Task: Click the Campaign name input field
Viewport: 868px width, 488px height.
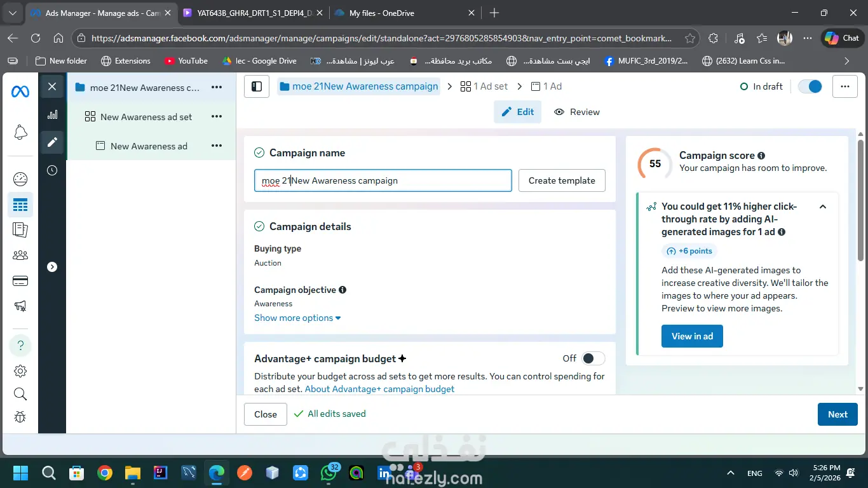Action: point(383,180)
